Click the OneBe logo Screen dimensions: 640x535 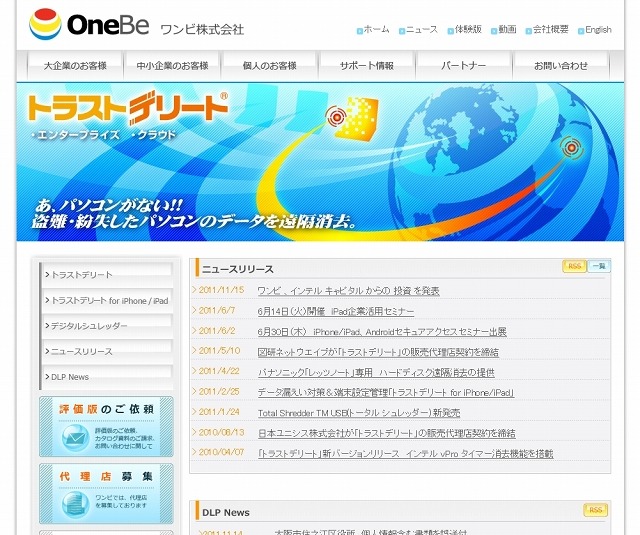(89, 24)
